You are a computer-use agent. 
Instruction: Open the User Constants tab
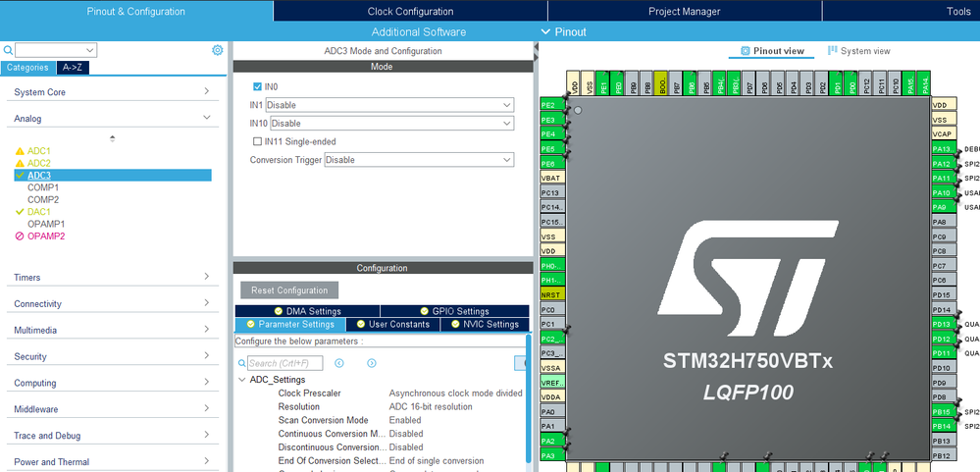pos(392,325)
